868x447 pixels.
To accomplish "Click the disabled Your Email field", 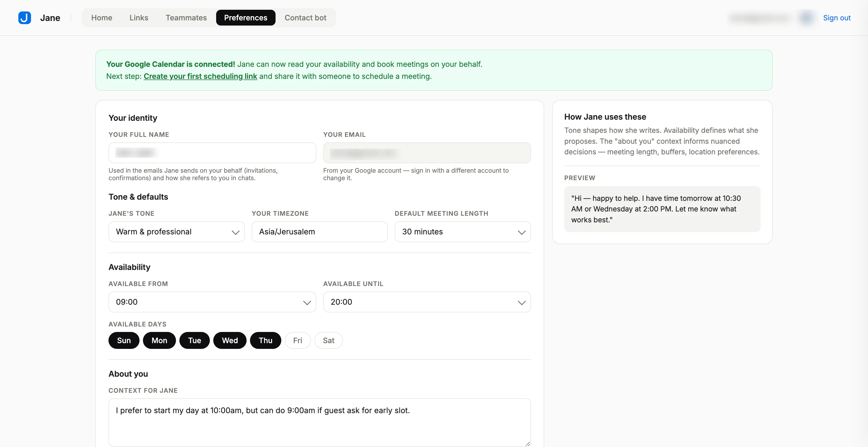I will tap(427, 153).
